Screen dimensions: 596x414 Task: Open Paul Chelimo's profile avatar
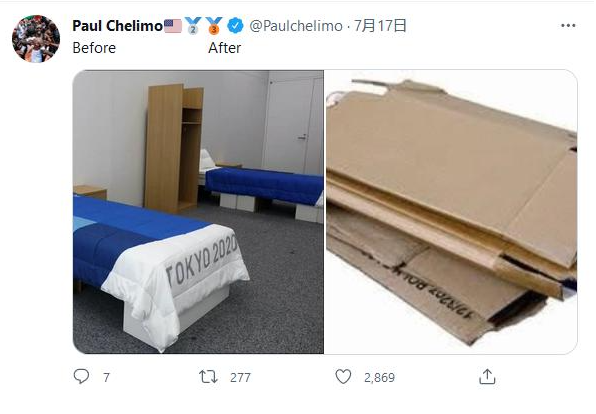pos(36,39)
